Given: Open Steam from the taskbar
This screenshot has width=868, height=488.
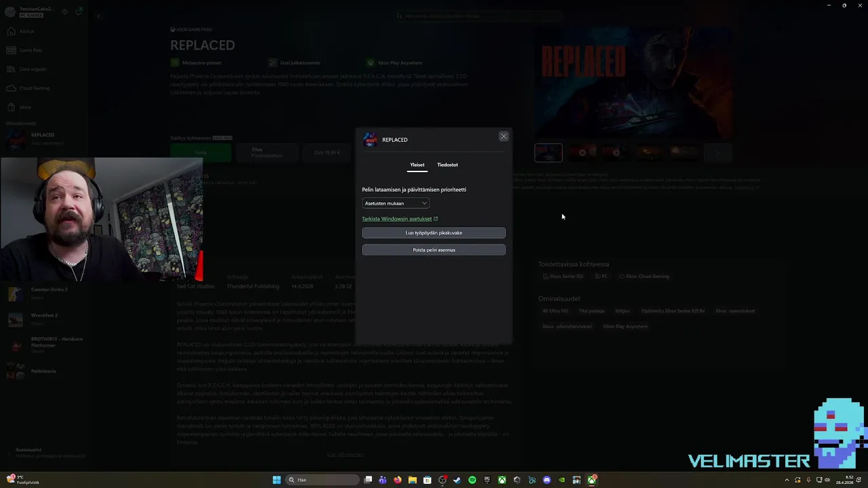Looking at the screenshot, I should tap(457, 480).
